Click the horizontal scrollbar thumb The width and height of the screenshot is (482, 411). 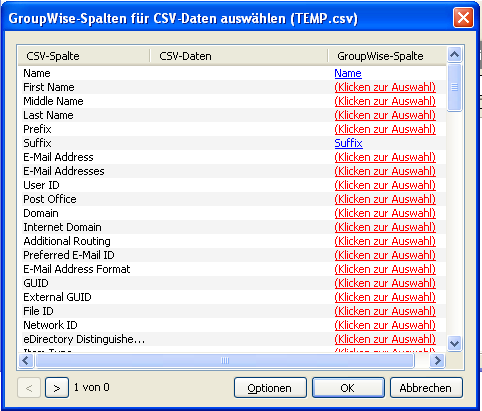coord(225,360)
